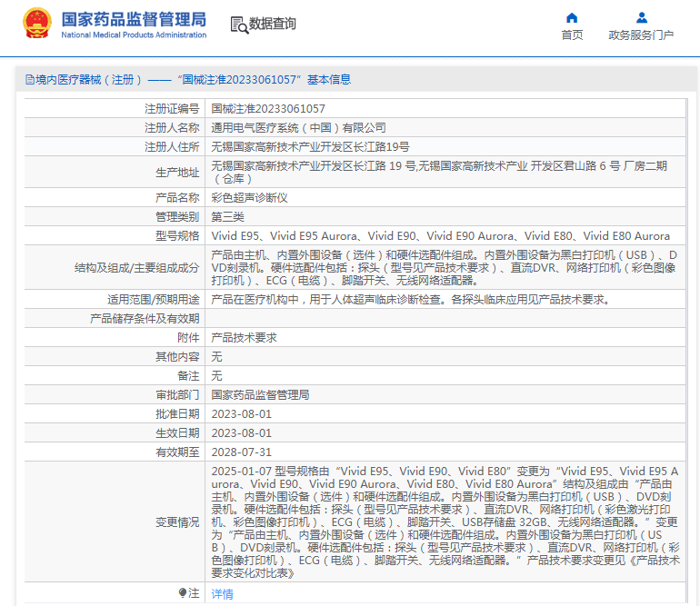This screenshot has height=606, width=700.
Task: Click the 管理类别 row label
Action: (177, 217)
